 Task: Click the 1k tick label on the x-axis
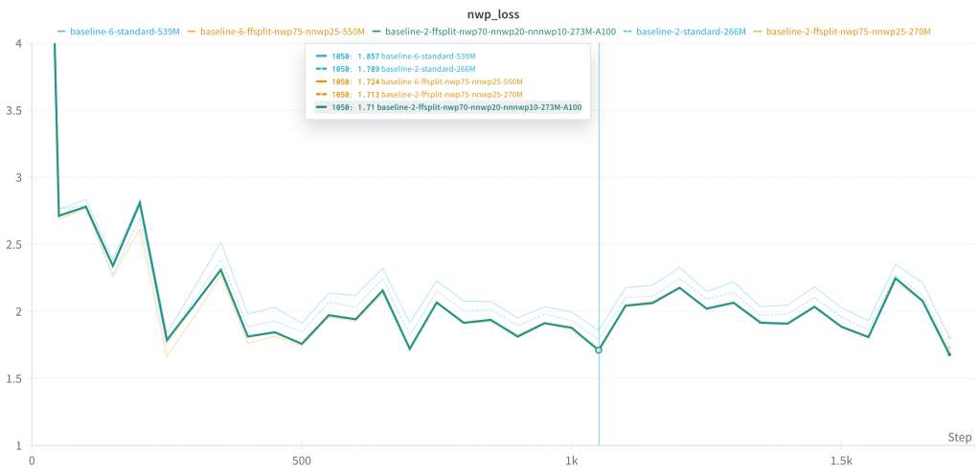572,460
